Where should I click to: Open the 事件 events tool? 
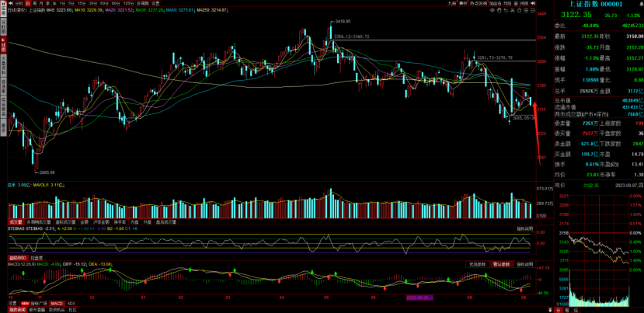point(463,3)
